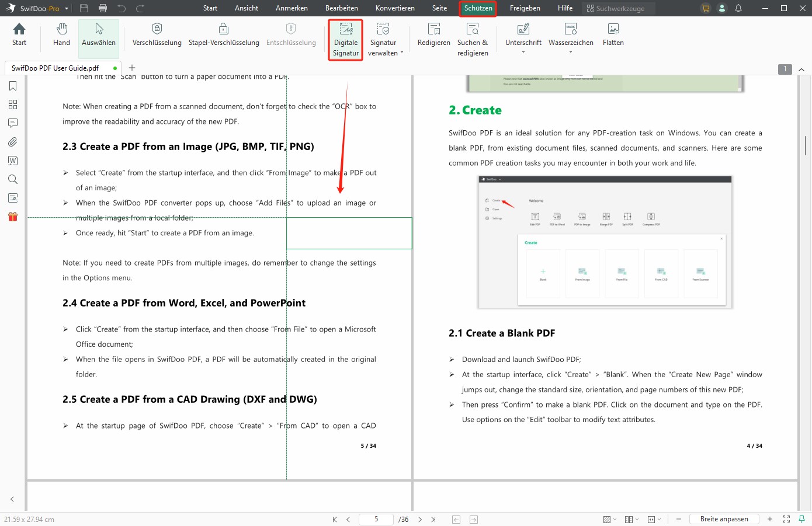Collapse the ribbon with the chevron
The width and height of the screenshot is (812, 526).
coord(801,69)
